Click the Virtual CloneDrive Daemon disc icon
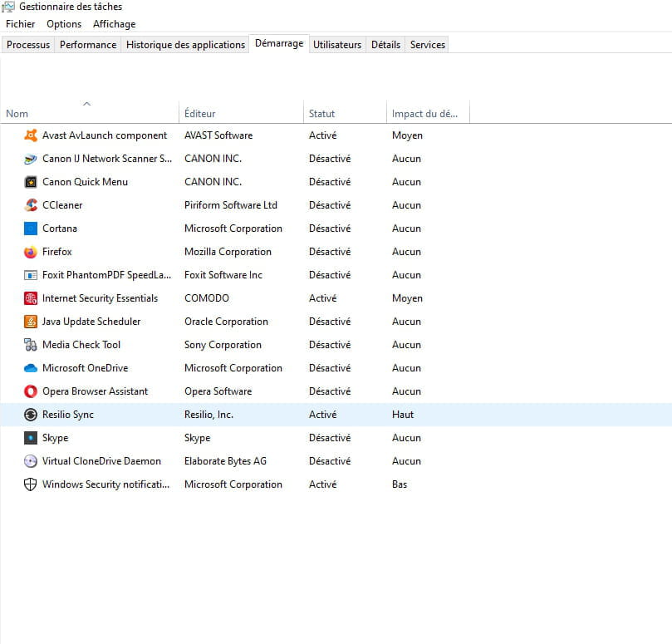Viewport: 672px width, 644px height. pos(31,461)
